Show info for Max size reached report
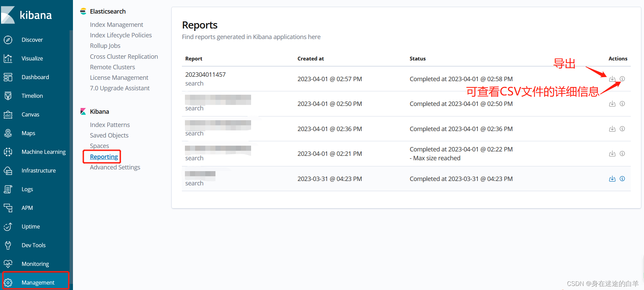Screen dimensions: 644x290 (x=622, y=153)
